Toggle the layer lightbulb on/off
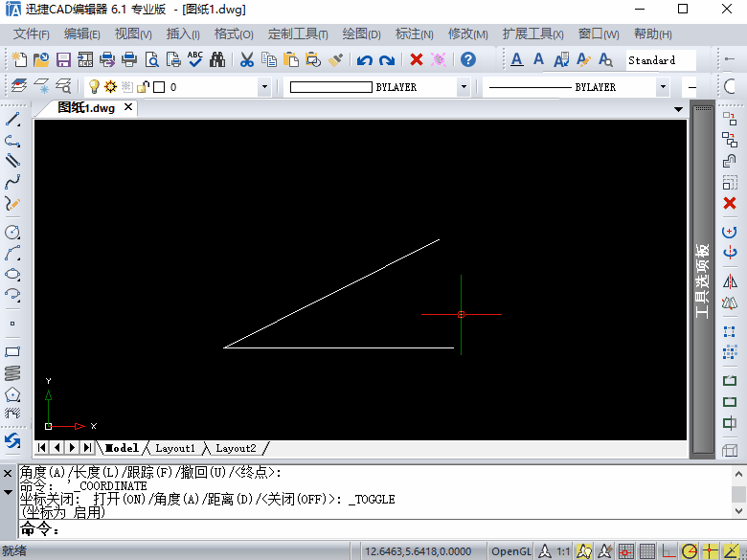This screenshot has height=560, width=747. coord(94,87)
